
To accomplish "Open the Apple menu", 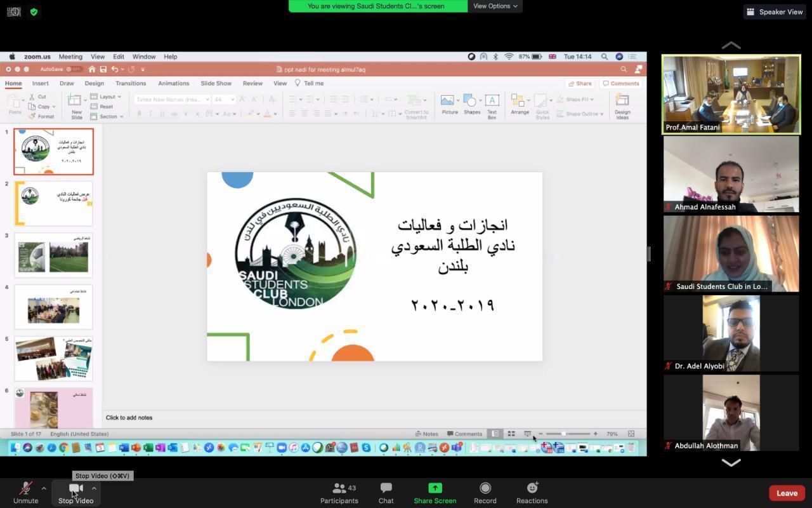I will 12,57.
